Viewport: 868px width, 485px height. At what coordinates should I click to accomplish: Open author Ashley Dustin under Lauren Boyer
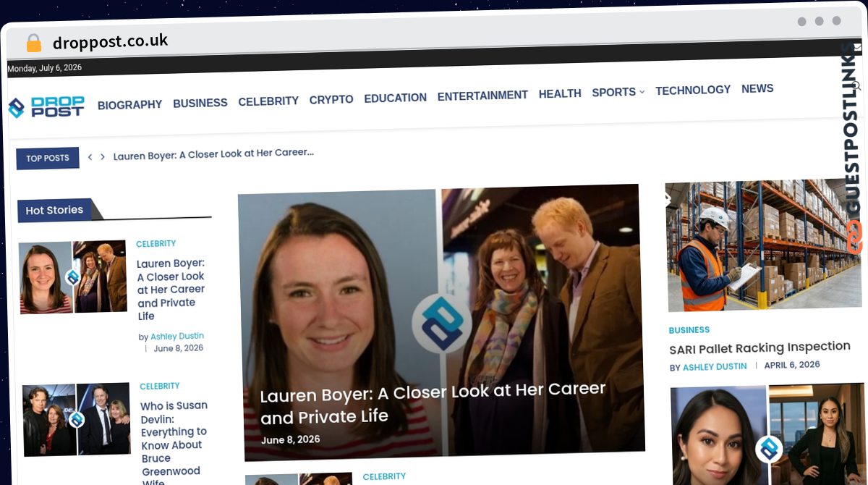click(177, 336)
